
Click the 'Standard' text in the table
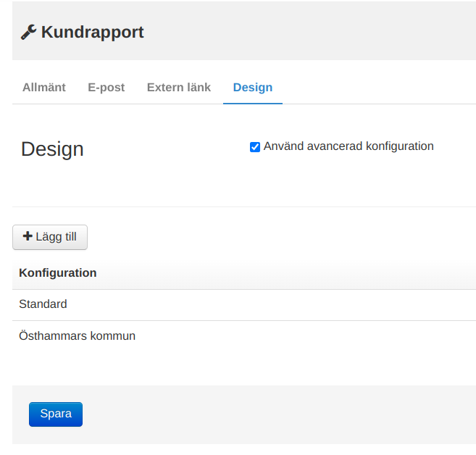43,304
